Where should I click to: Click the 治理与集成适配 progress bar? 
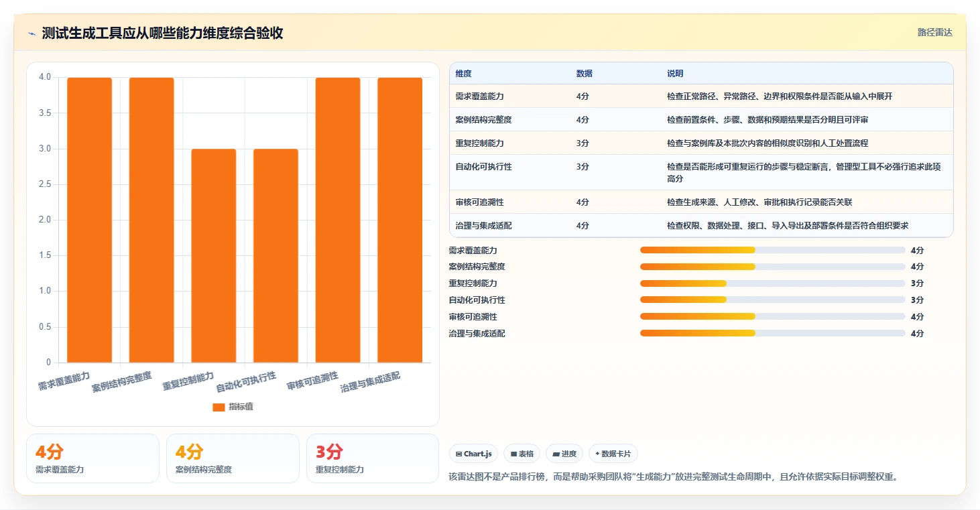[772, 333]
